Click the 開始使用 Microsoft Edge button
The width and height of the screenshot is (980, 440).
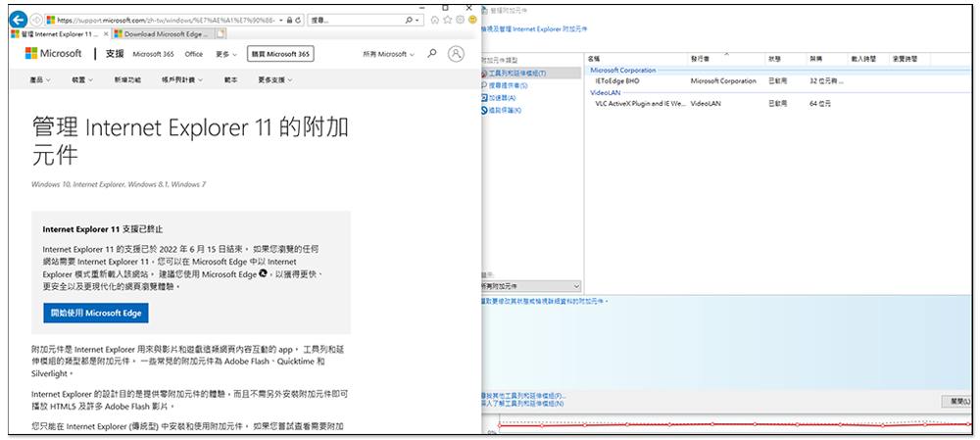click(96, 313)
